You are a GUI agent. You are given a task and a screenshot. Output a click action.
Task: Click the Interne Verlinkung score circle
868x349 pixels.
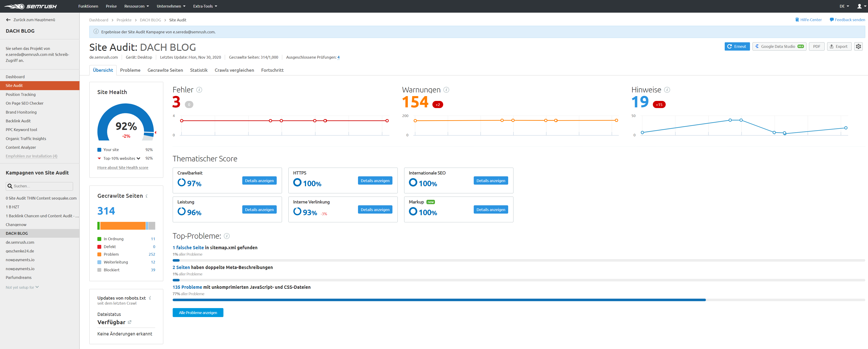297,212
